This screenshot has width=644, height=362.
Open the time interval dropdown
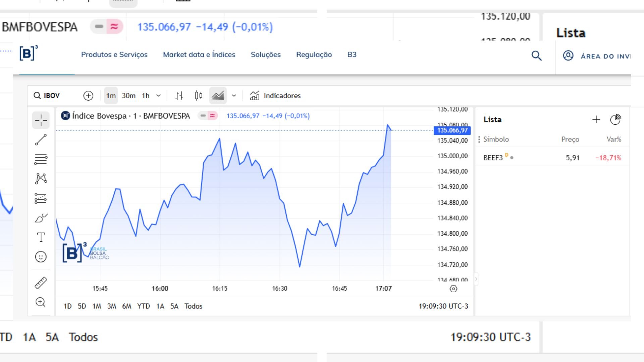tap(158, 96)
